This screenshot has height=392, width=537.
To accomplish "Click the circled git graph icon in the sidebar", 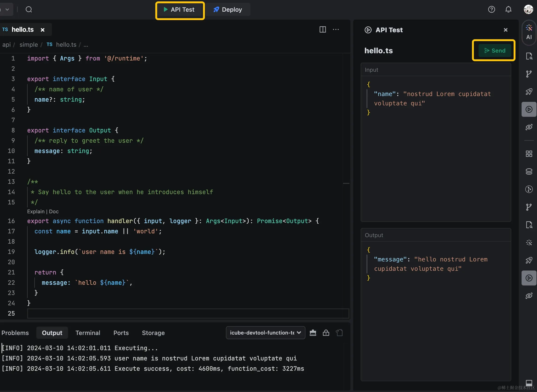I will pyautogui.click(x=529, y=189).
